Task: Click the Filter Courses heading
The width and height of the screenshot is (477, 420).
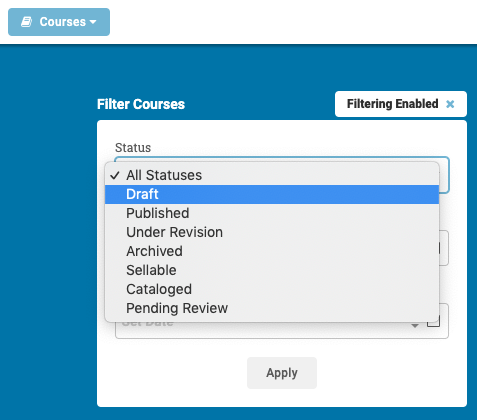Action: point(141,104)
